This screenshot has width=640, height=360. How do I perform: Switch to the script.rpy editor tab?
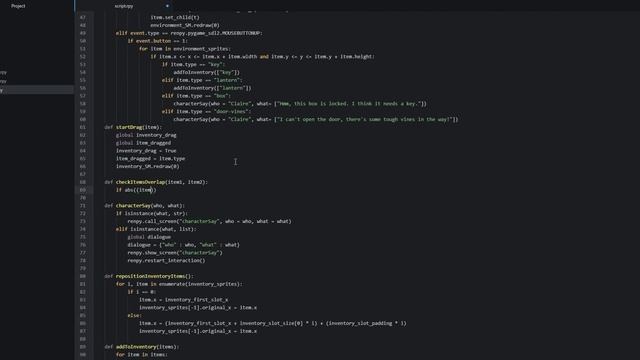(x=124, y=6)
